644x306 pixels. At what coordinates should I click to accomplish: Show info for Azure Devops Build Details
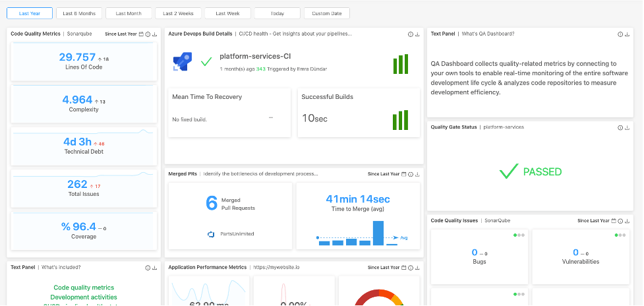click(x=410, y=34)
